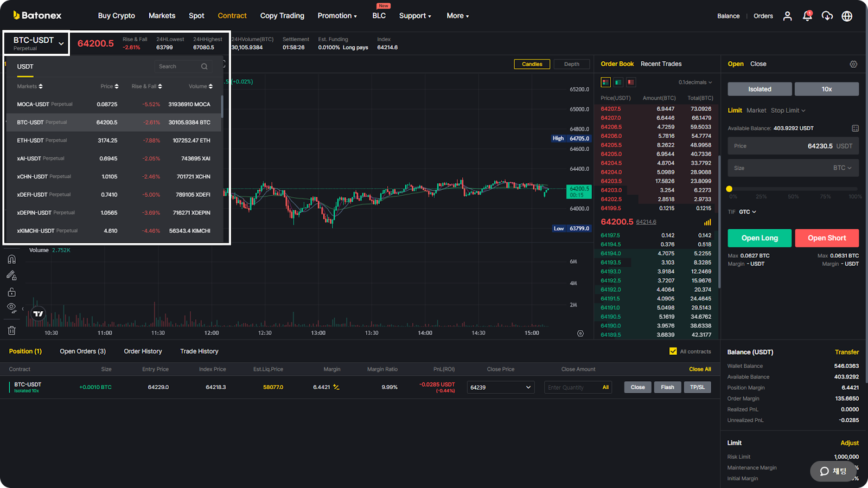This screenshot has height=488, width=868.
Task: Set size slider to 50% mark
Action: [x=793, y=189]
